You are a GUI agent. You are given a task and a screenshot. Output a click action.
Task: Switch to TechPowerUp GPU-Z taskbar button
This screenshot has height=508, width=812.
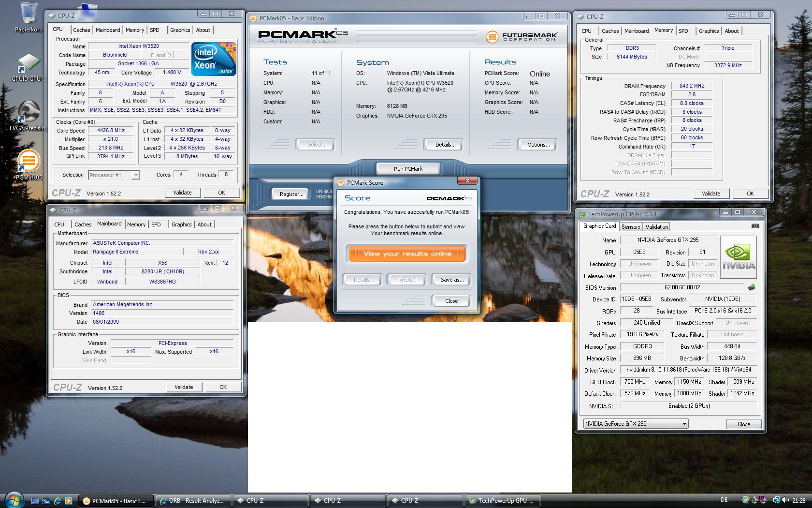pyautogui.click(x=503, y=501)
